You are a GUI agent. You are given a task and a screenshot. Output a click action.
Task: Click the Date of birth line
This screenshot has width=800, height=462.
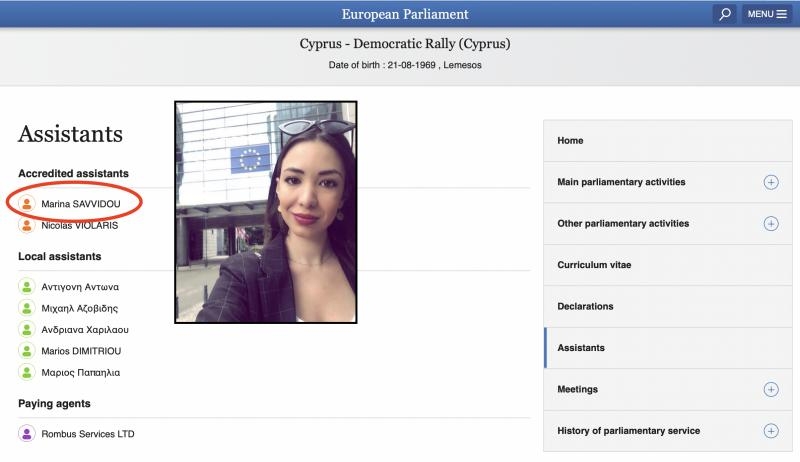405,65
